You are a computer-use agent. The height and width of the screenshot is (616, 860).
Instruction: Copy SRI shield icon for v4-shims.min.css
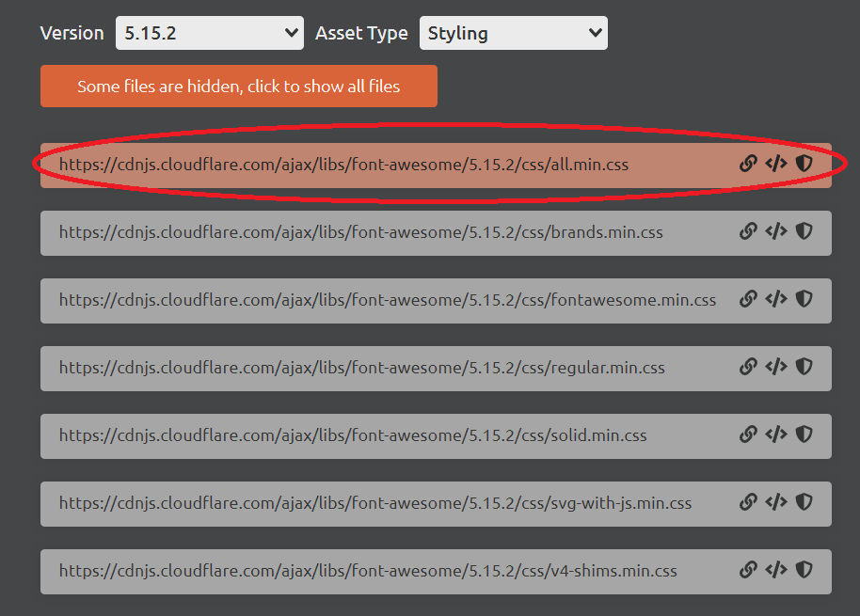tap(804, 570)
